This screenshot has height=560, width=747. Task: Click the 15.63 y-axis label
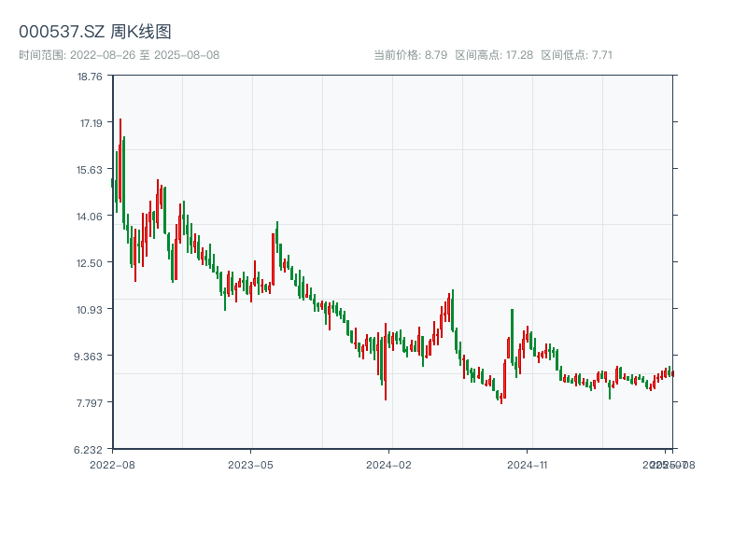91,170
